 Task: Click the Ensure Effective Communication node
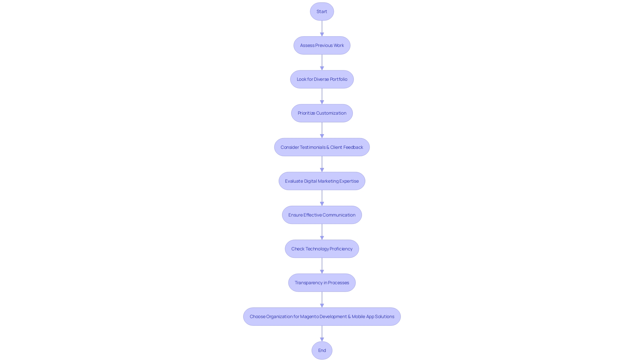click(322, 215)
